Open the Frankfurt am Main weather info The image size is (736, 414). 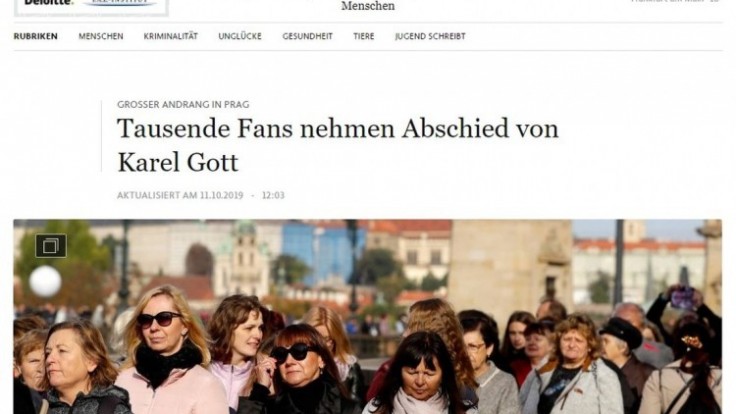click(x=675, y=1)
